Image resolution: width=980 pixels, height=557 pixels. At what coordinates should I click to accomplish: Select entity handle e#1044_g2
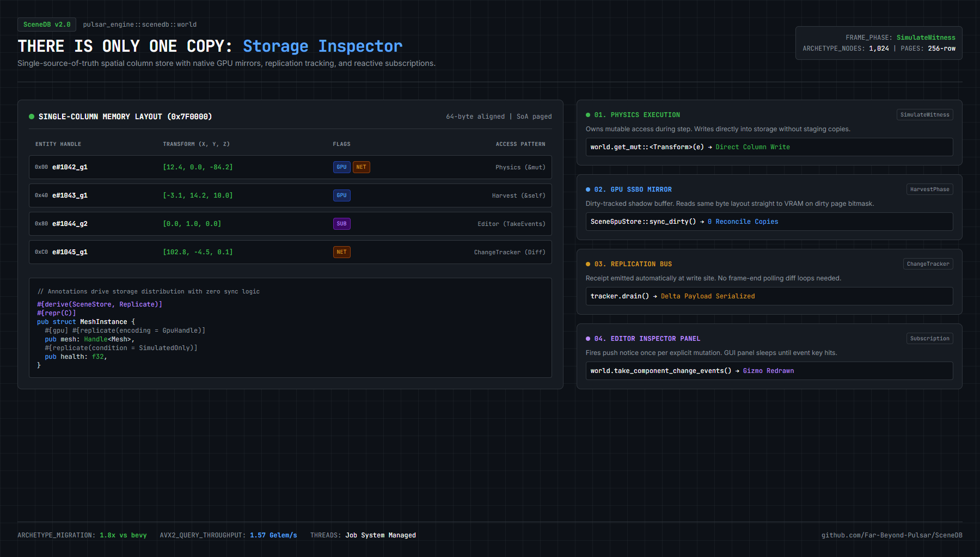tap(70, 224)
